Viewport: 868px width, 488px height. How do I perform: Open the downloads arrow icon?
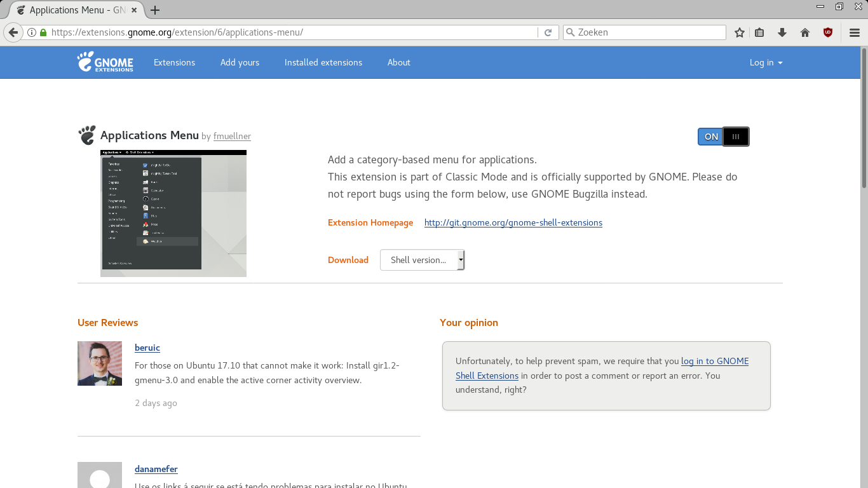click(782, 32)
